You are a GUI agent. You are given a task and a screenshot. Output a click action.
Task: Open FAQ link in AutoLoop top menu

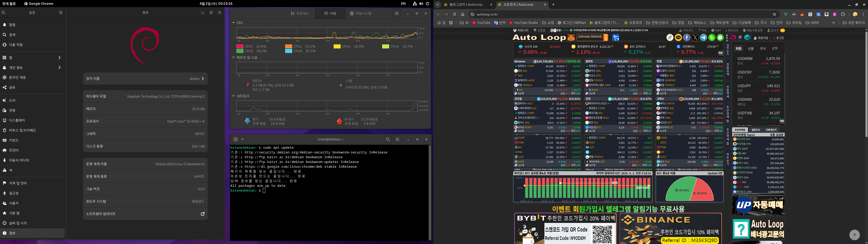[x=703, y=30]
